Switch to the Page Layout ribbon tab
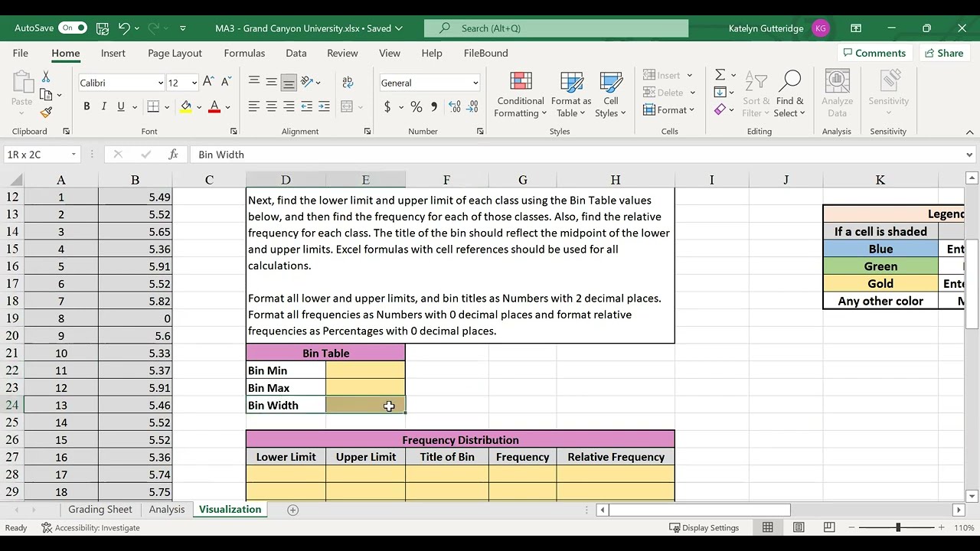 [175, 53]
